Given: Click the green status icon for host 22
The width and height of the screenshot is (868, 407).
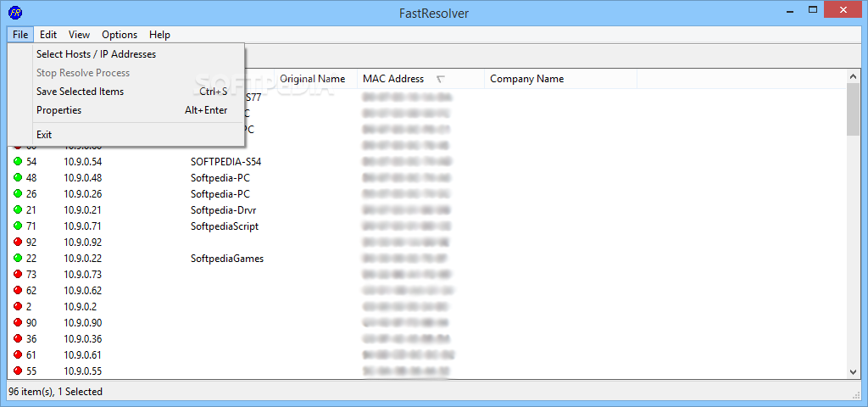Looking at the screenshot, I should (18, 258).
